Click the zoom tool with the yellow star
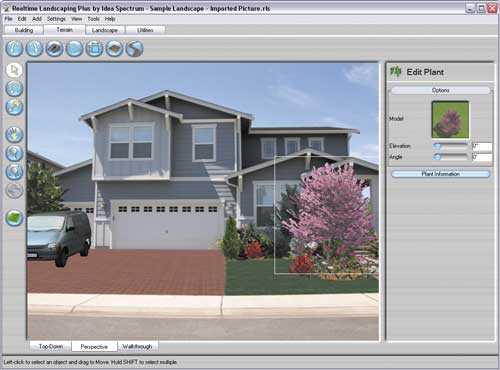This screenshot has width=500, height=370. click(14, 107)
